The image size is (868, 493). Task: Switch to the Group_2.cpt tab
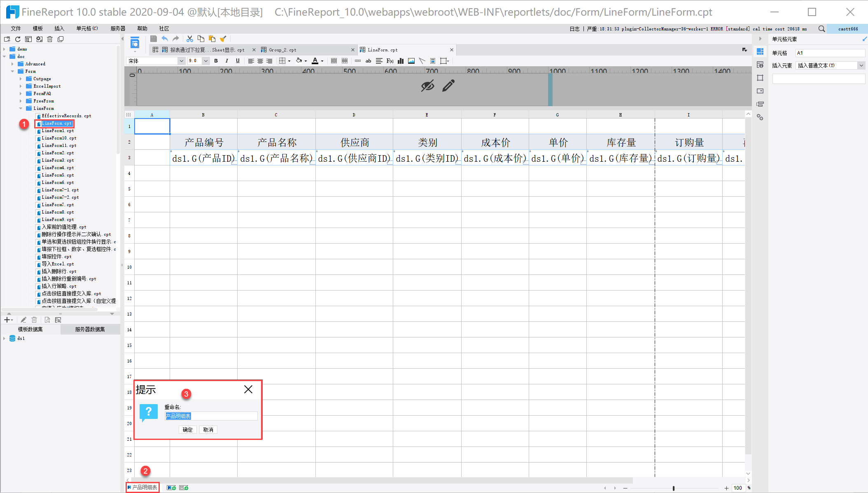click(x=282, y=50)
